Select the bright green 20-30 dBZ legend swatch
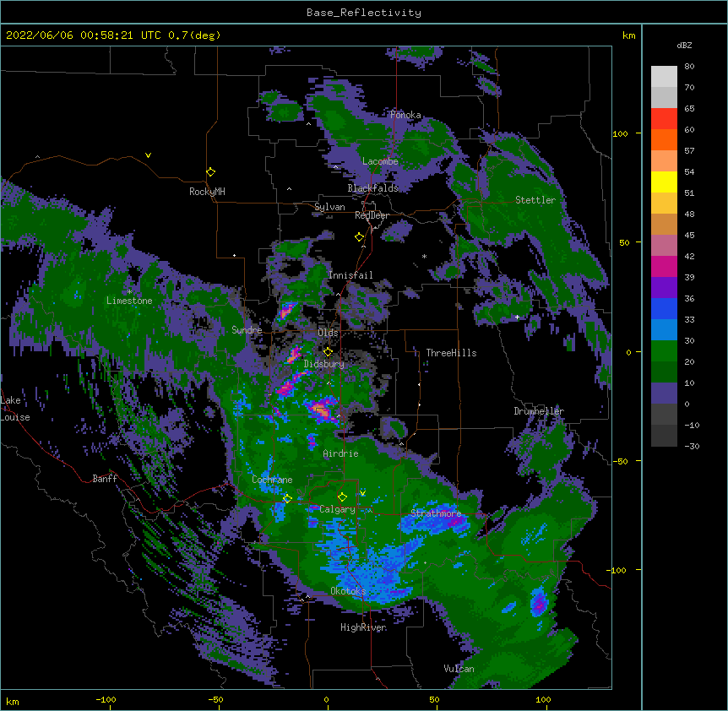The image size is (728, 711). [x=664, y=351]
